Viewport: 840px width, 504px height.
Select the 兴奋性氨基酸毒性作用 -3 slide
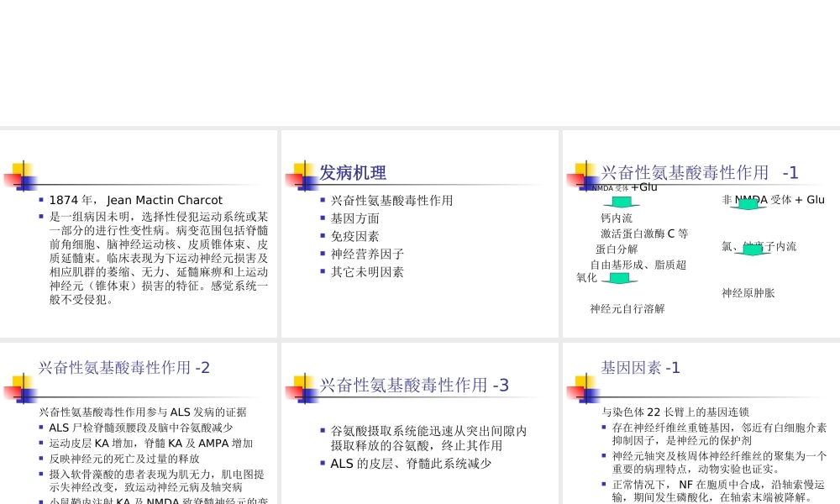coord(418,420)
